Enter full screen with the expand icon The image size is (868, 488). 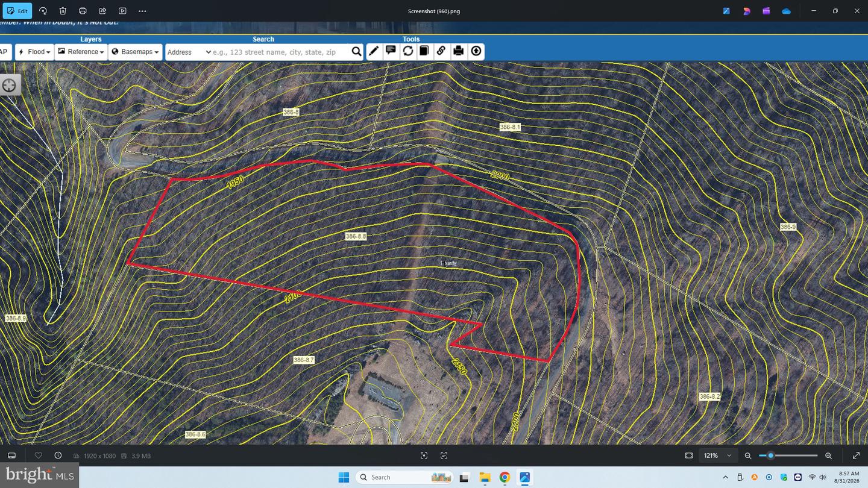(x=856, y=455)
